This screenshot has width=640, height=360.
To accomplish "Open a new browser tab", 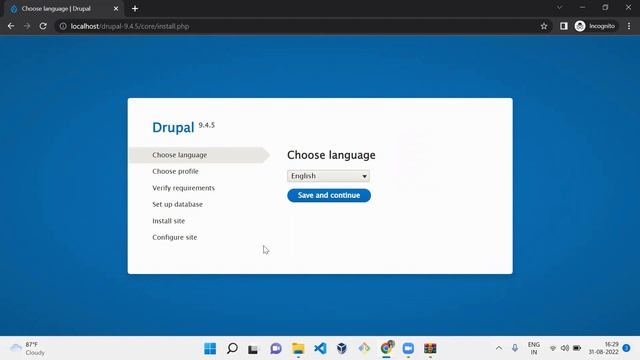I will click(135, 9).
